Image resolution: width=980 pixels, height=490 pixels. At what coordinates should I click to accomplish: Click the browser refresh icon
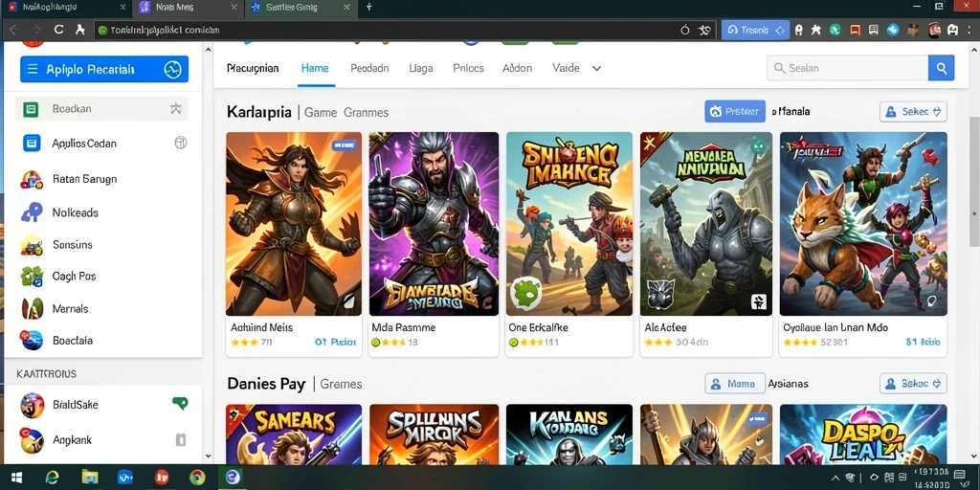pyautogui.click(x=58, y=30)
